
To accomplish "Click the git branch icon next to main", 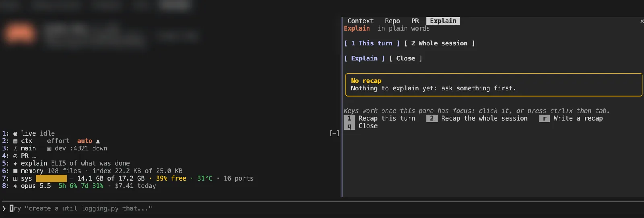I will [15, 148].
